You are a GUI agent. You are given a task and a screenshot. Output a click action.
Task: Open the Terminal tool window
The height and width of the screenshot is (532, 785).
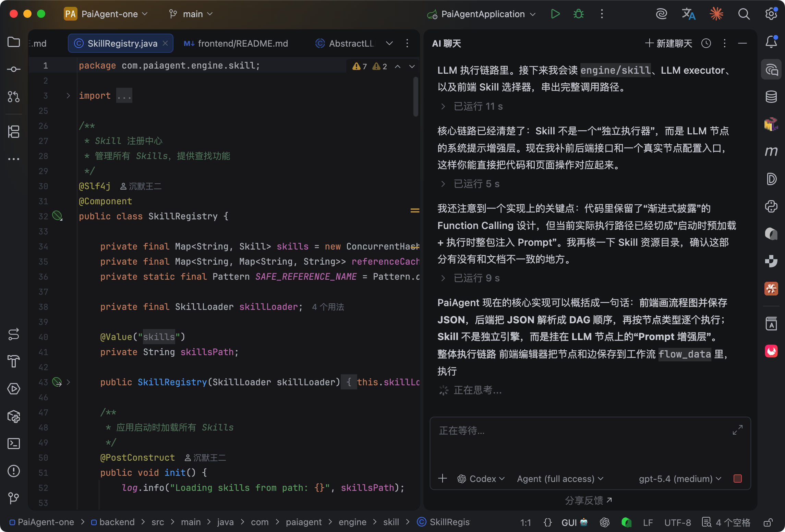coord(14,444)
